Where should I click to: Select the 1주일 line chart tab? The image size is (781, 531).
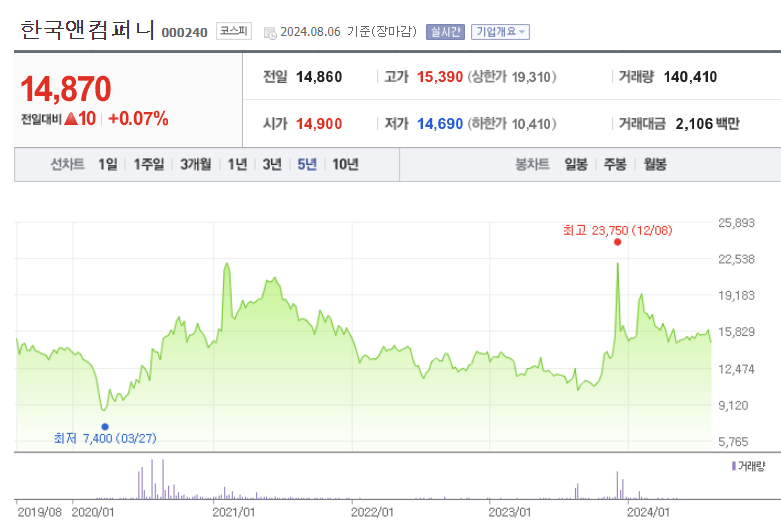(x=148, y=164)
